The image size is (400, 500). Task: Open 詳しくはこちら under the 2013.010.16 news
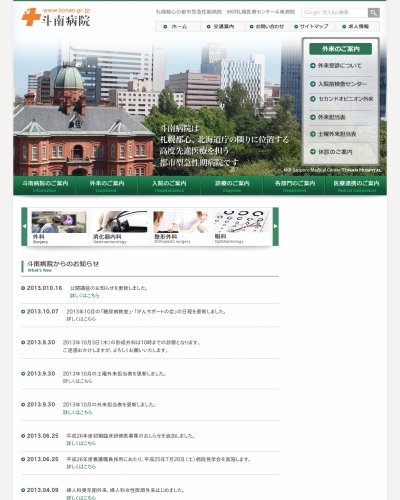tap(84, 296)
